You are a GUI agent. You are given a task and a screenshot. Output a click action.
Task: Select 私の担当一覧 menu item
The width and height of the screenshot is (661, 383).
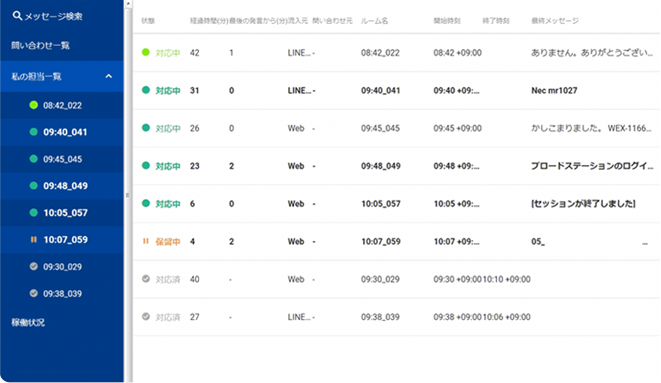[x=36, y=77]
